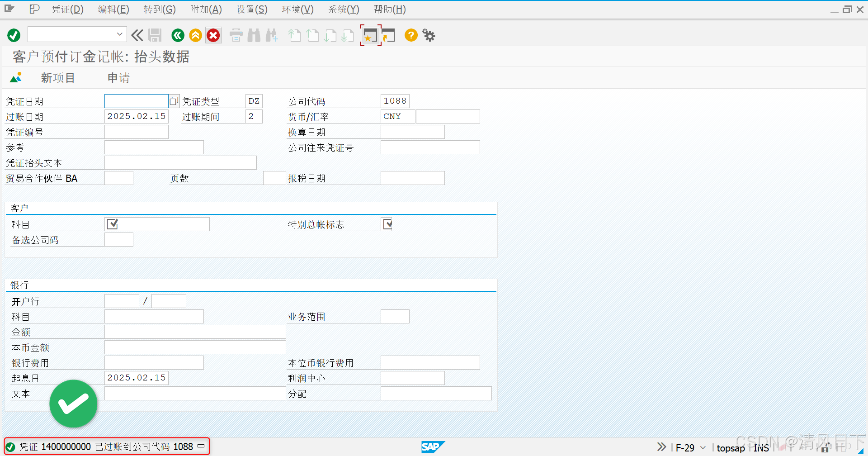Click the Customize Local Layout gear icon
Screen dimensions: 868x456
point(428,35)
